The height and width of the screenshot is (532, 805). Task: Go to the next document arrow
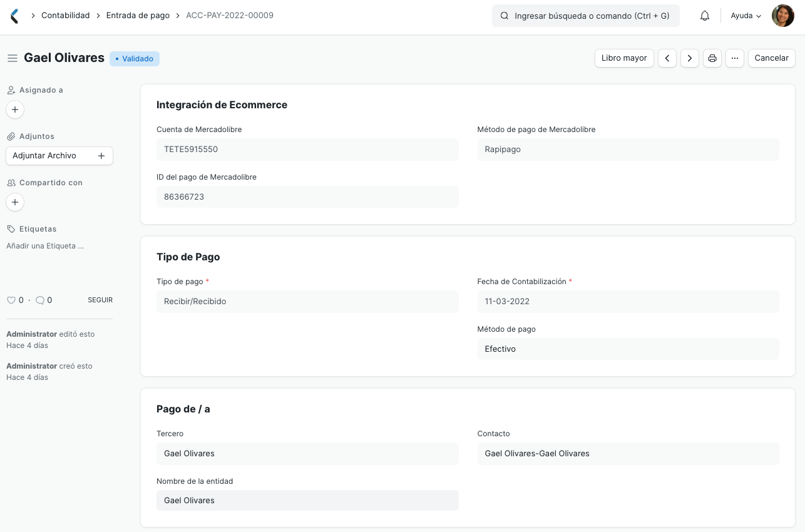point(690,58)
